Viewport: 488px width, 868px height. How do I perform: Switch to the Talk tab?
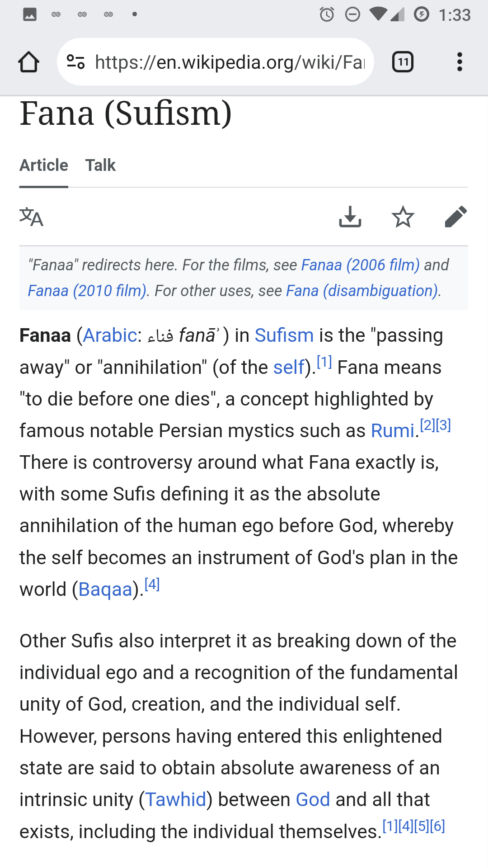100,165
